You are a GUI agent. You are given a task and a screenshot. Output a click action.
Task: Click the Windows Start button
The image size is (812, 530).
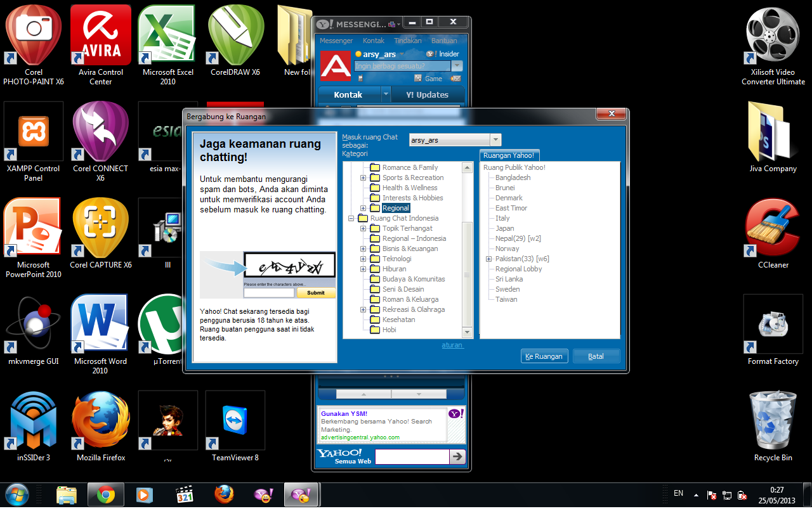point(16,494)
